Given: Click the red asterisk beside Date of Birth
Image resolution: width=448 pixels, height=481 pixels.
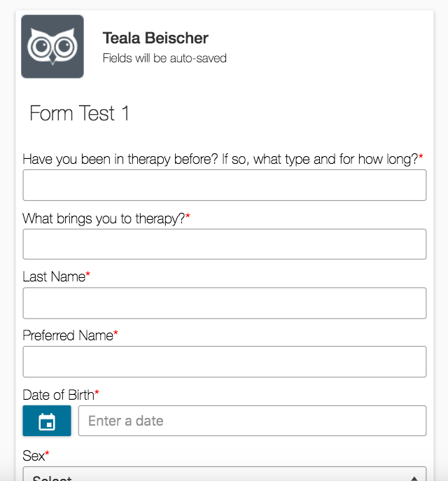Looking at the screenshot, I should (x=97, y=392).
